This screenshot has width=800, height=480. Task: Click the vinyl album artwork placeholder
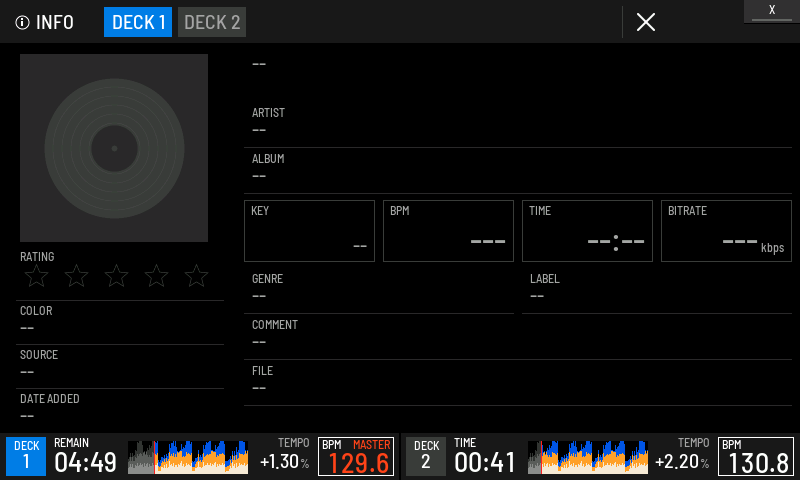pyautogui.click(x=114, y=148)
